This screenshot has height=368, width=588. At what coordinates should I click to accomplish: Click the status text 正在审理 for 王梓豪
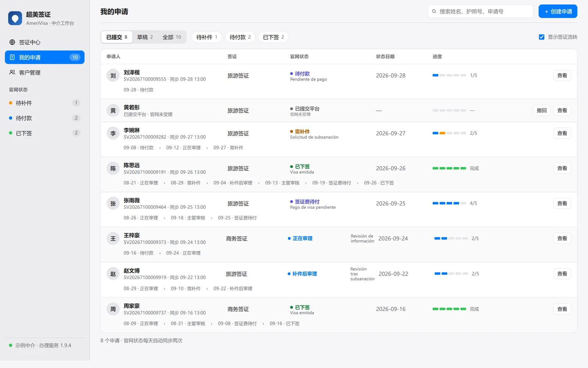coord(302,238)
